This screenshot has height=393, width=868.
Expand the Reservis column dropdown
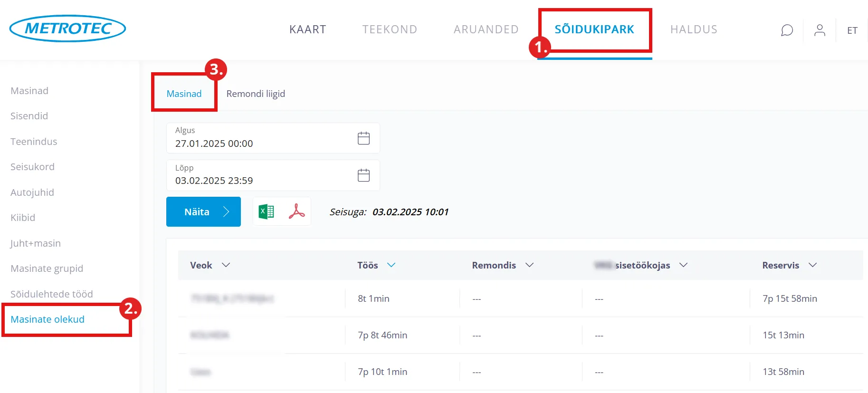pyautogui.click(x=812, y=265)
